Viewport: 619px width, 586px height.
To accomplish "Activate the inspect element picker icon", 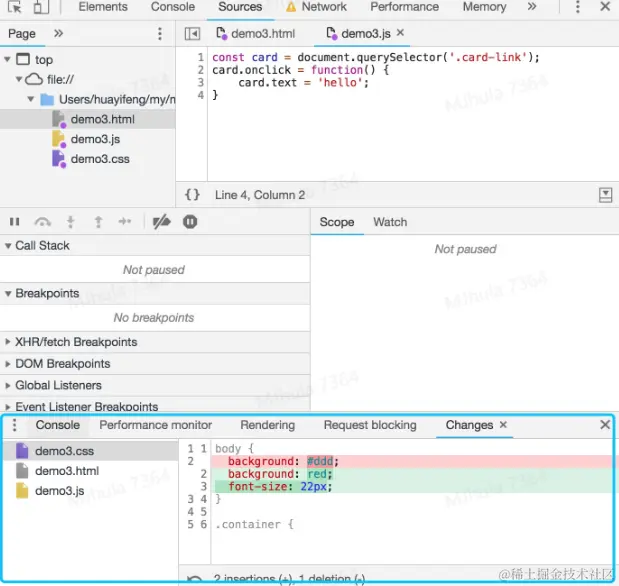I will (x=15, y=7).
